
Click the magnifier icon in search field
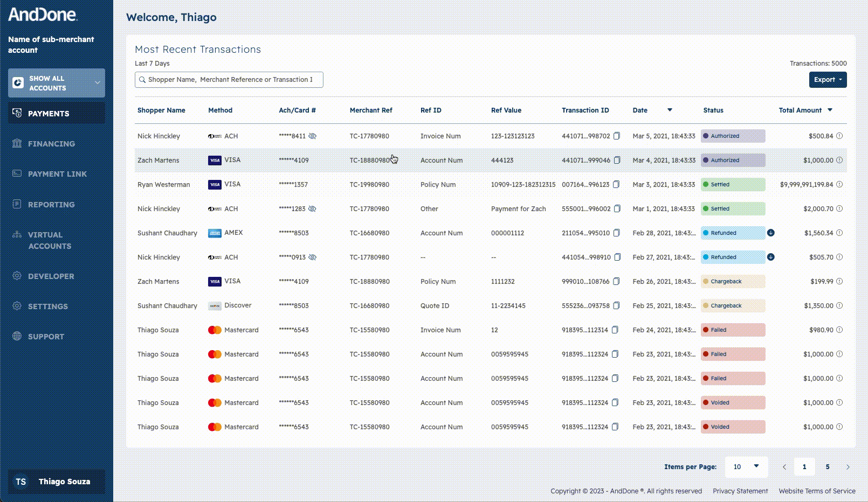coord(142,80)
